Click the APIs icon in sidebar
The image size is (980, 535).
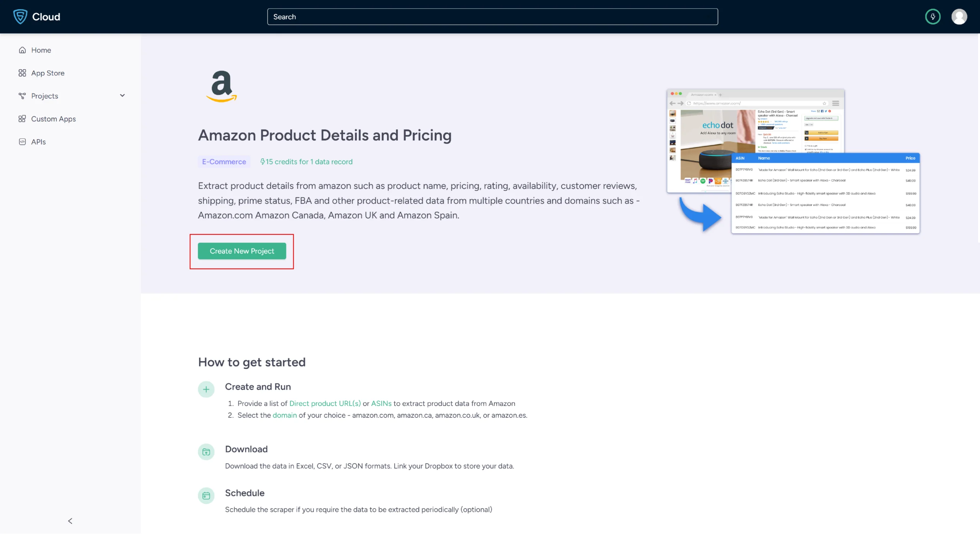(x=22, y=142)
